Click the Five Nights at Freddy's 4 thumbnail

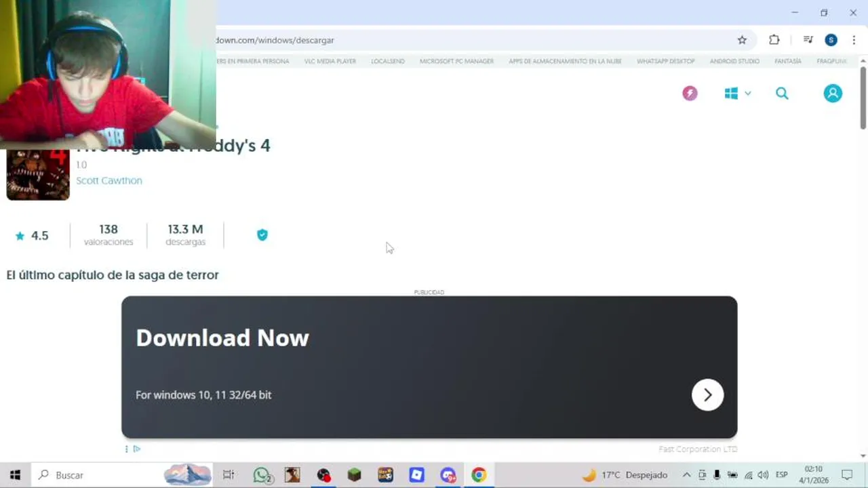[38, 174]
